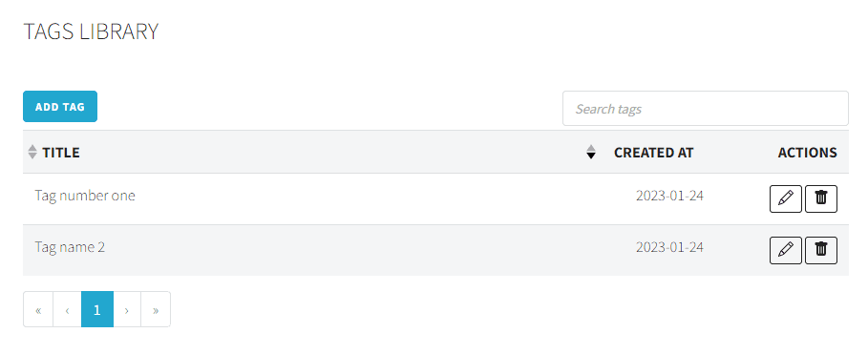Image resolution: width=868 pixels, height=354 pixels.
Task: Toggle sort arrows beside the Title column
Action: (32, 152)
